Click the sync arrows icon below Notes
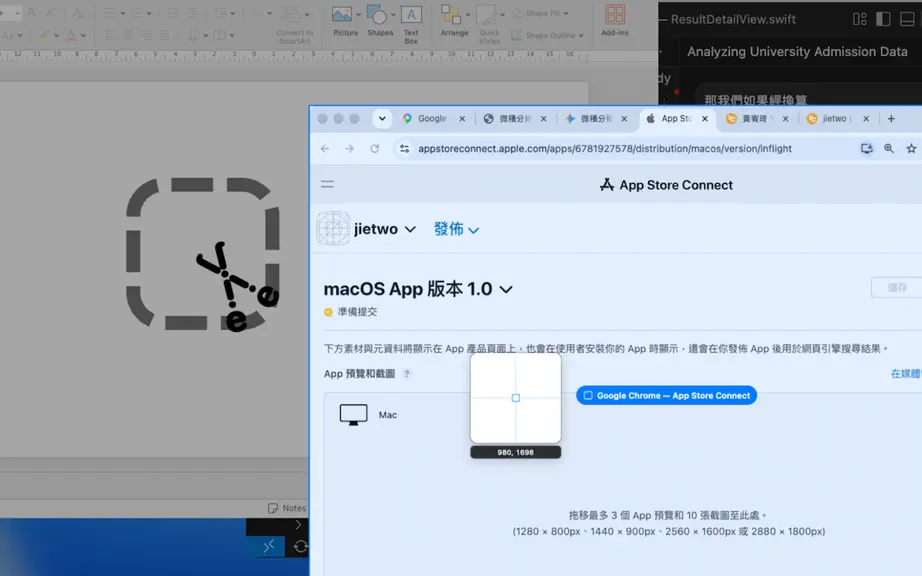 point(300,547)
